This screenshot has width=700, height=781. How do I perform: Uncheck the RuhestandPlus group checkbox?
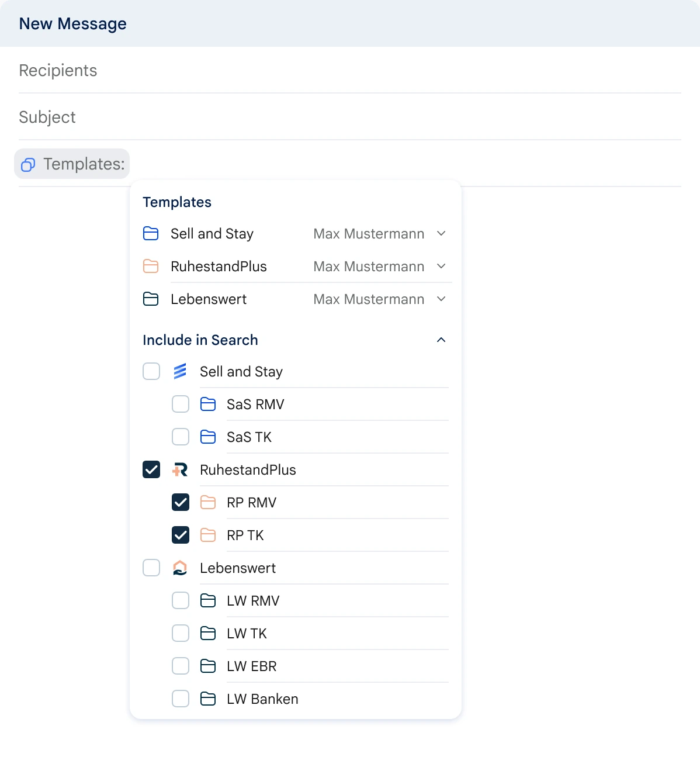tap(151, 469)
